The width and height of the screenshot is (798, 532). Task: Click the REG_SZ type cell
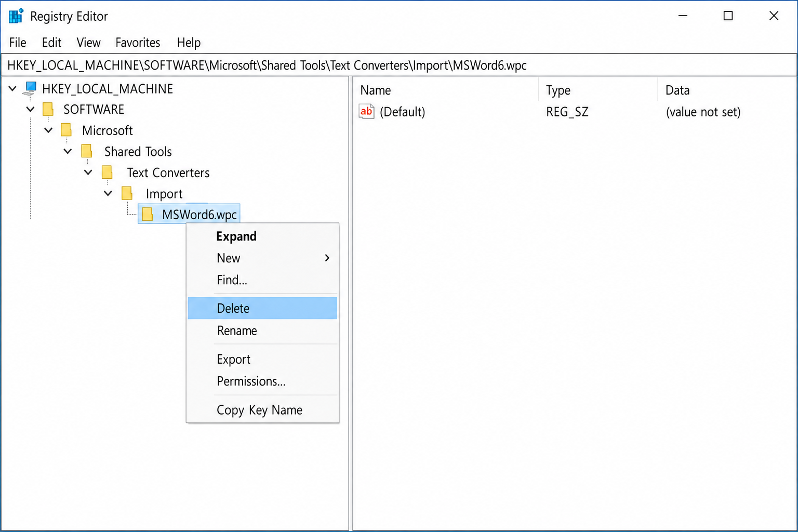pos(567,112)
